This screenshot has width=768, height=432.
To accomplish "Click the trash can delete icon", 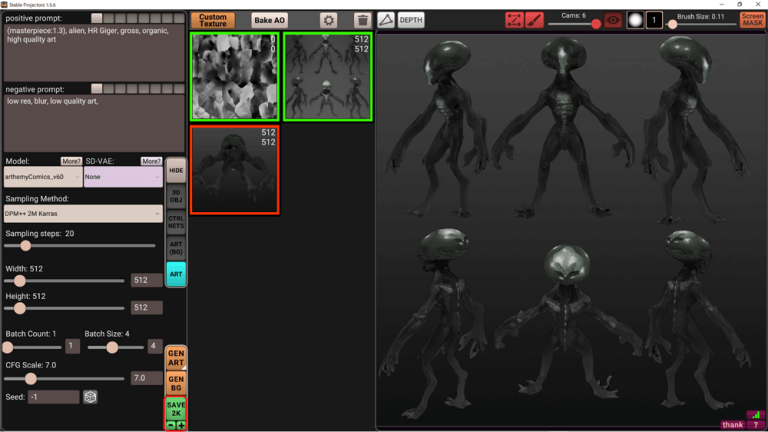I will (x=362, y=20).
